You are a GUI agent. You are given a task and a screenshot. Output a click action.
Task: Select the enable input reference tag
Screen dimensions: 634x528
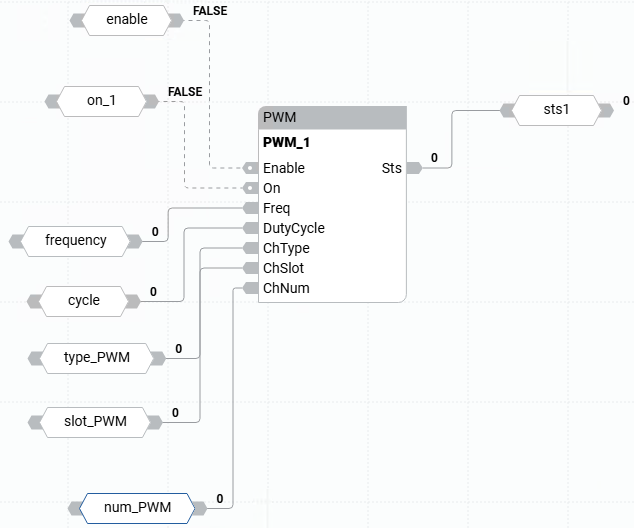coord(126,19)
